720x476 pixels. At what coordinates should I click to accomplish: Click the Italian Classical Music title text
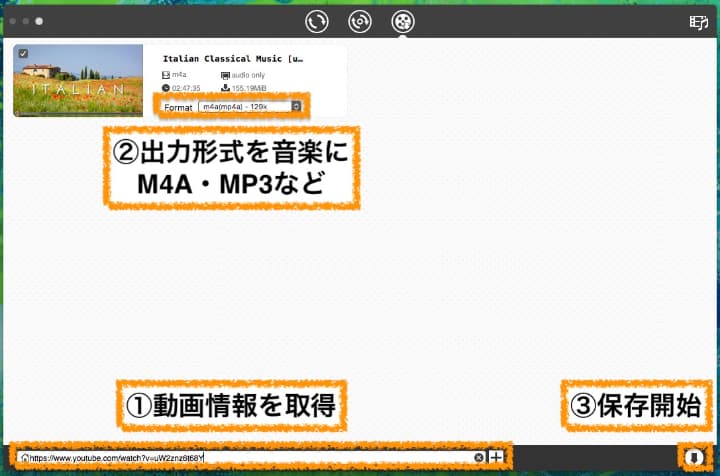coord(232,59)
